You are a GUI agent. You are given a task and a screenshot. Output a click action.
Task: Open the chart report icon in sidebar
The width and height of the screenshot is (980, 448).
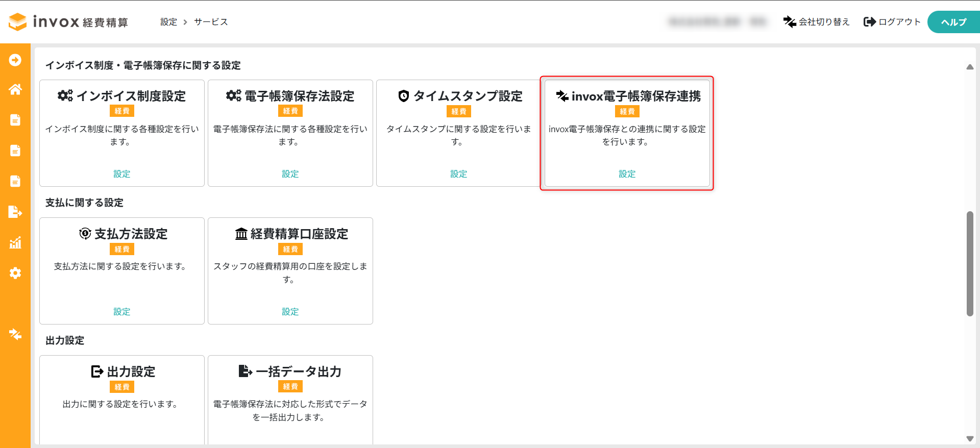tap(15, 242)
